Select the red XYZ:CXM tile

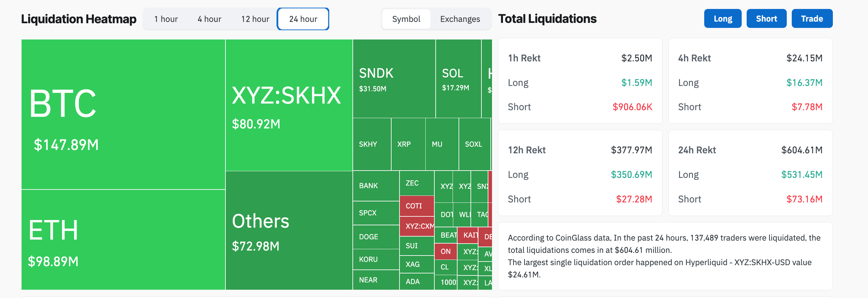417,226
